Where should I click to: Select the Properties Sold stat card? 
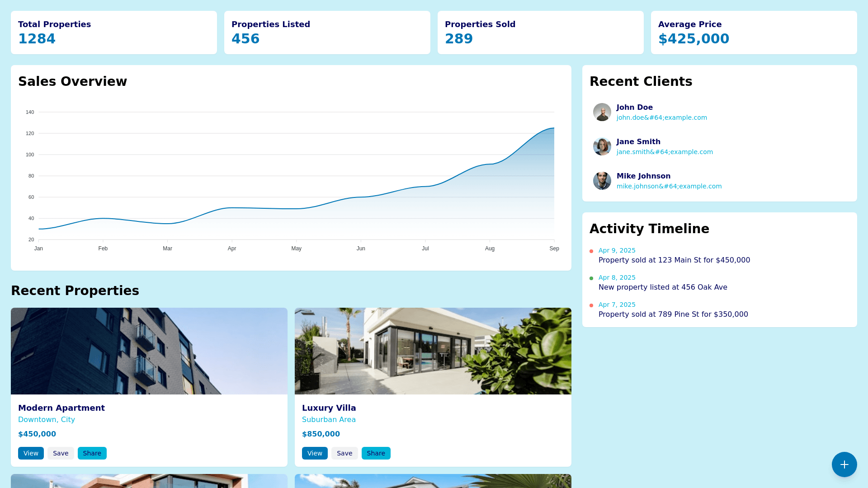540,33
